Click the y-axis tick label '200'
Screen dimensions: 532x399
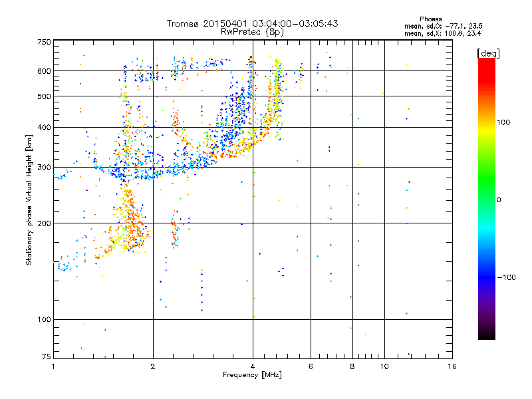pos(44,223)
